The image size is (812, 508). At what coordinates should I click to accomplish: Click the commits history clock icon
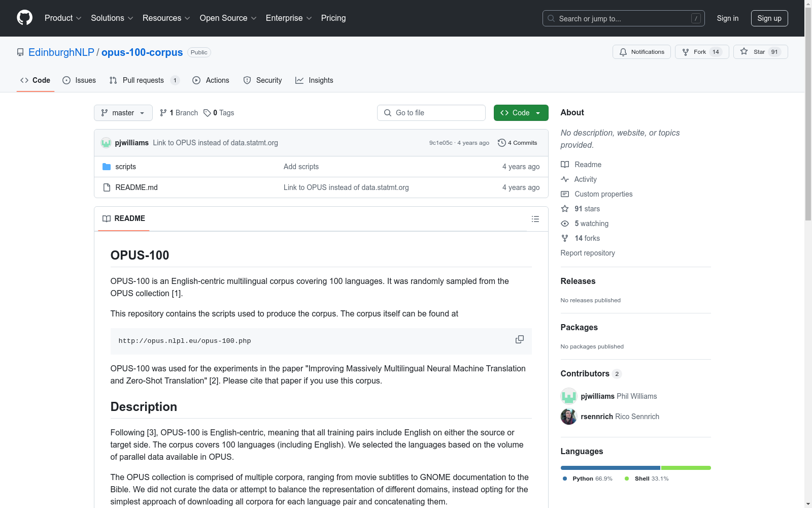coord(502,143)
